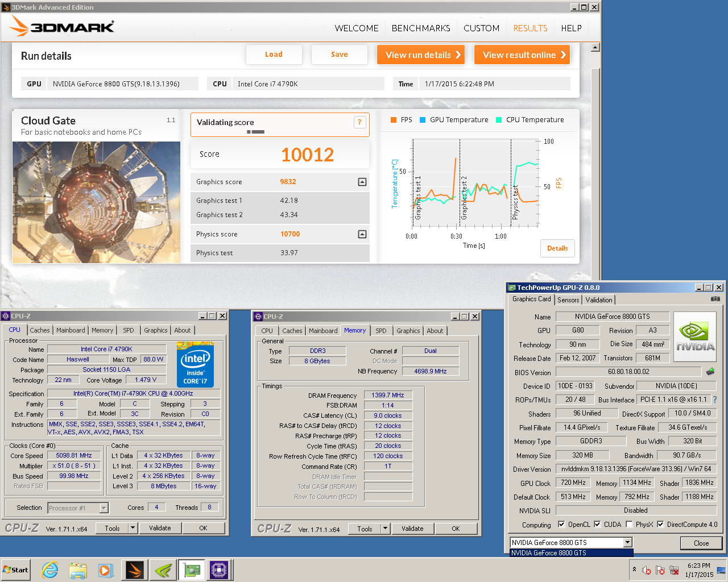The image size is (728, 582).
Task: Switch to CPU-Z taskbar icon
Action: (219, 570)
